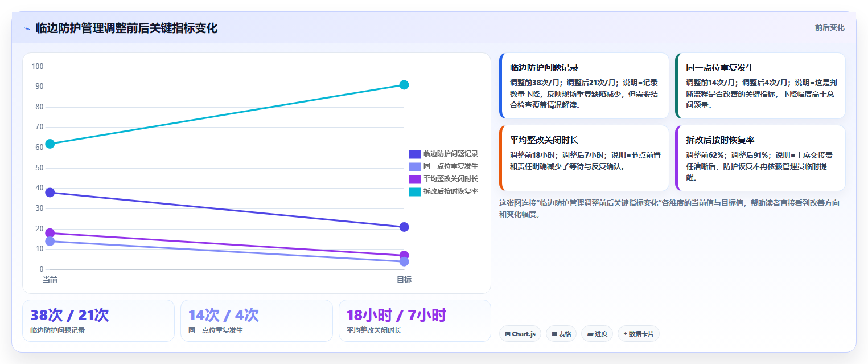Click the lightning icon beside the title
The height and width of the screenshot is (364, 868).
click(x=27, y=28)
